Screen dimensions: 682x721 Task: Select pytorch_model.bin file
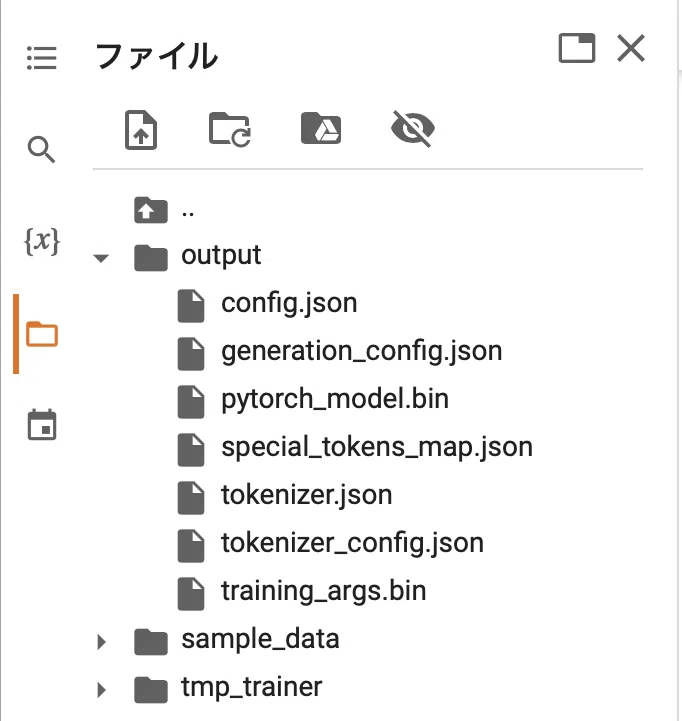point(335,399)
